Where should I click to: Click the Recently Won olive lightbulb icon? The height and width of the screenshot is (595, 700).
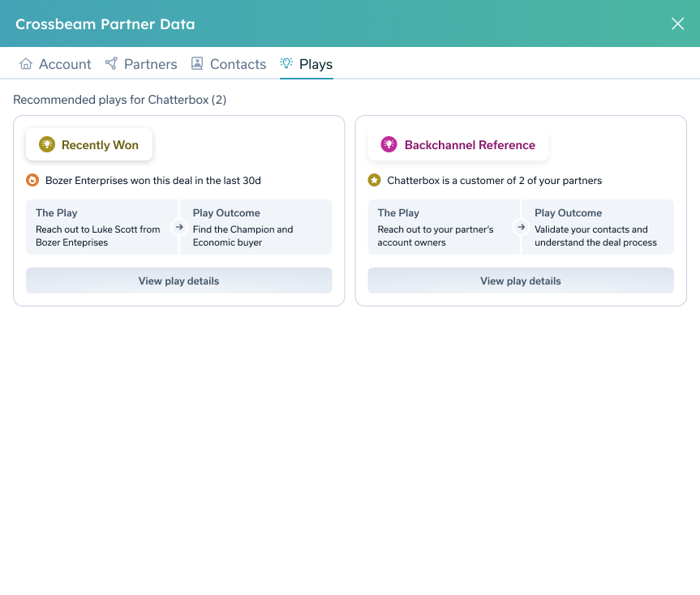[x=47, y=145]
